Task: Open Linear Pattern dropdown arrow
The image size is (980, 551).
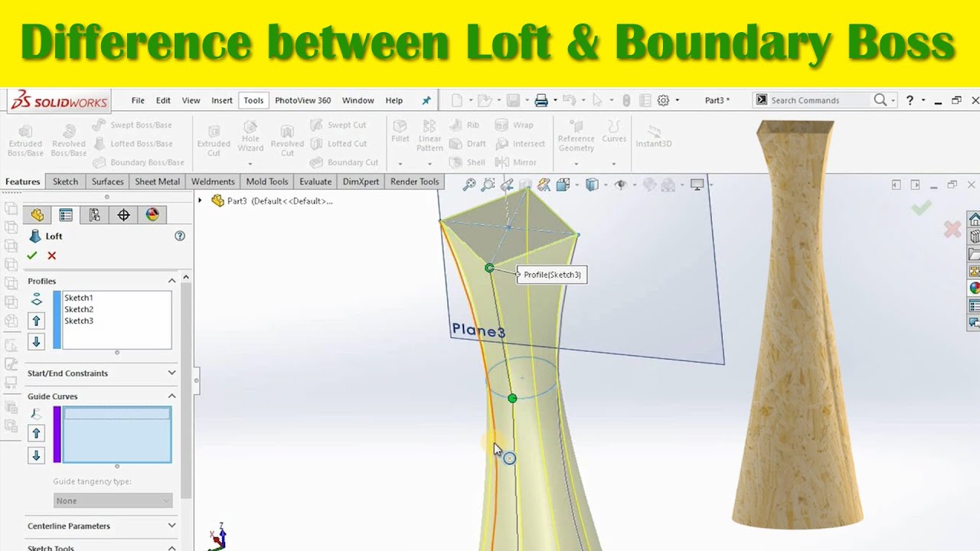Action: [x=430, y=163]
